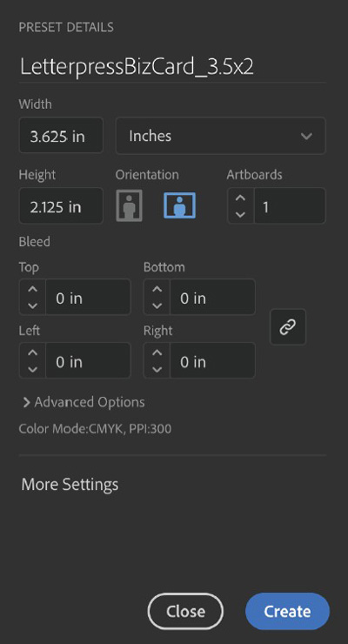Viewport: 348px width, 644px height.
Task: Decrease Left bleed with down arrow
Action: (33, 369)
